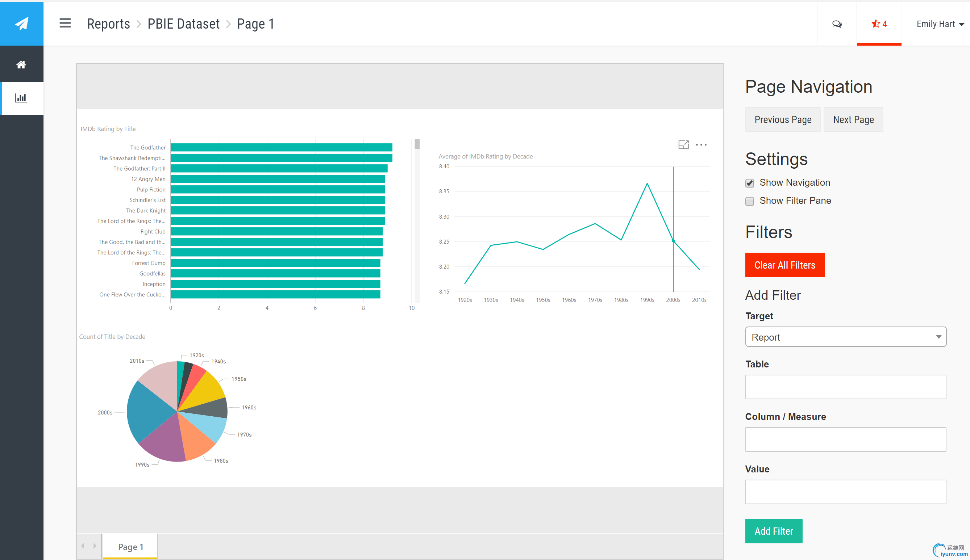Select the bar chart reports sidebar icon
The height and width of the screenshot is (560, 970).
[x=21, y=98]
